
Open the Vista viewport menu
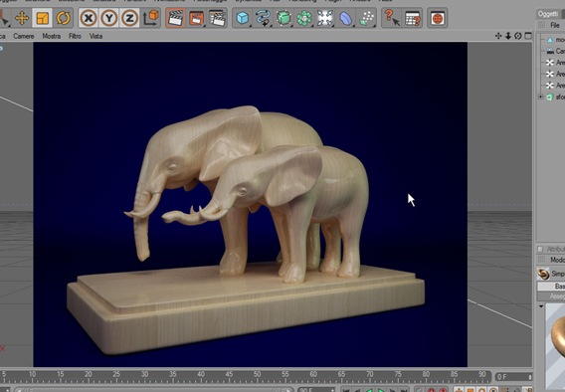[x=95, y=36]
